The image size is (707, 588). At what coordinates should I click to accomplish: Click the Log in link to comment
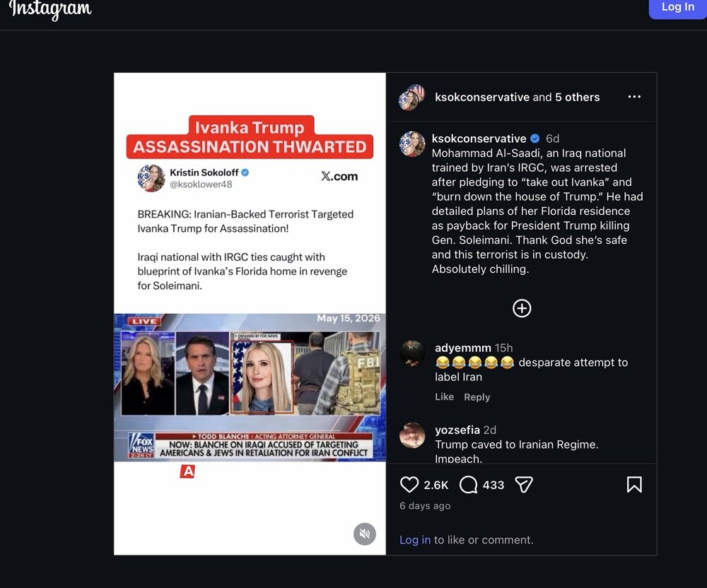[415, 540]
